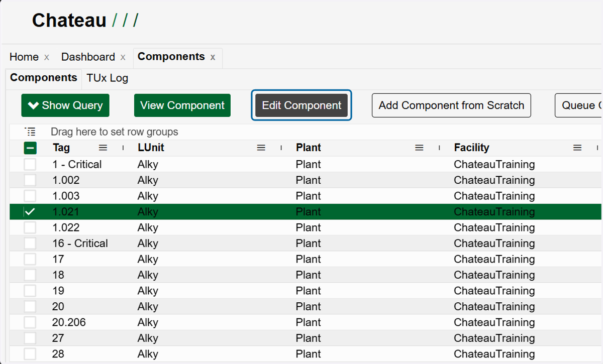The height and width of the screenshot is (364, 603).
Task: Select tag cell '16 - Critical'
Action: click(80, 244)
